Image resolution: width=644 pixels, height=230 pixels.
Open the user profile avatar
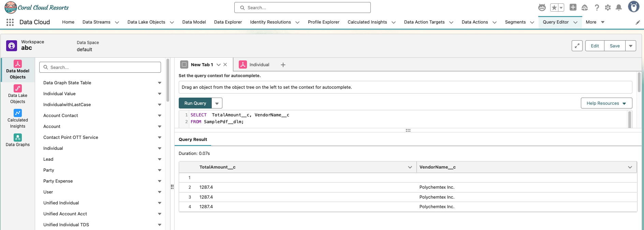pos(634,7)
